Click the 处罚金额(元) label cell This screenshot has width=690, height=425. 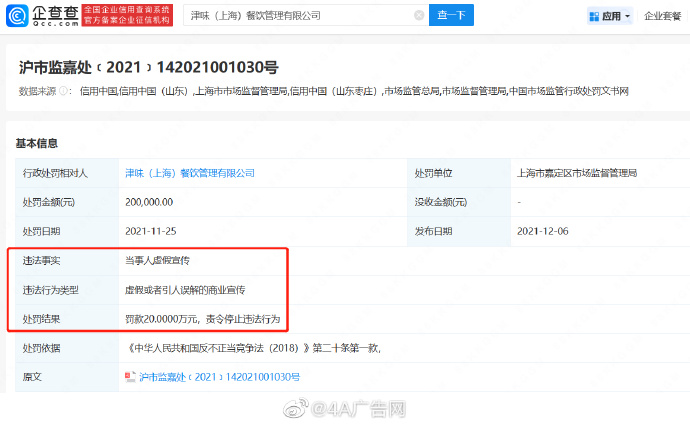click(67, 202)
